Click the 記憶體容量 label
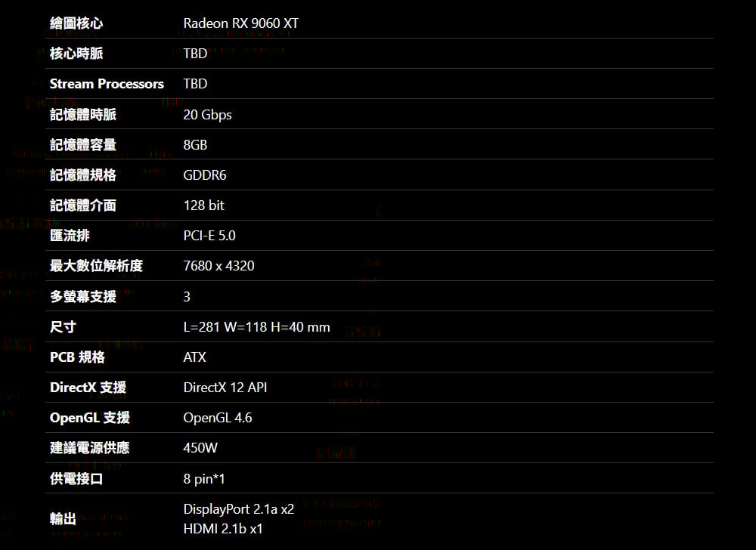This screenshot has width=756, height=550. (x=83, y=144)
